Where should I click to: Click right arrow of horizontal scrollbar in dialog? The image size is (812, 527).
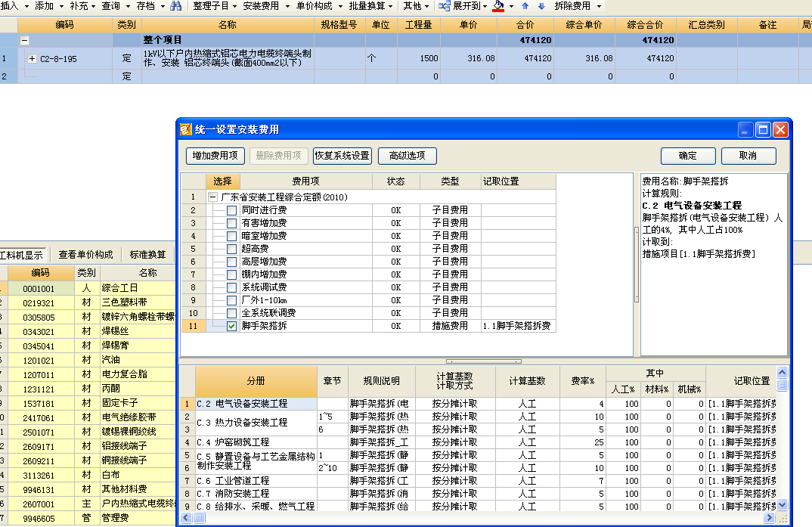click(770, 517)
